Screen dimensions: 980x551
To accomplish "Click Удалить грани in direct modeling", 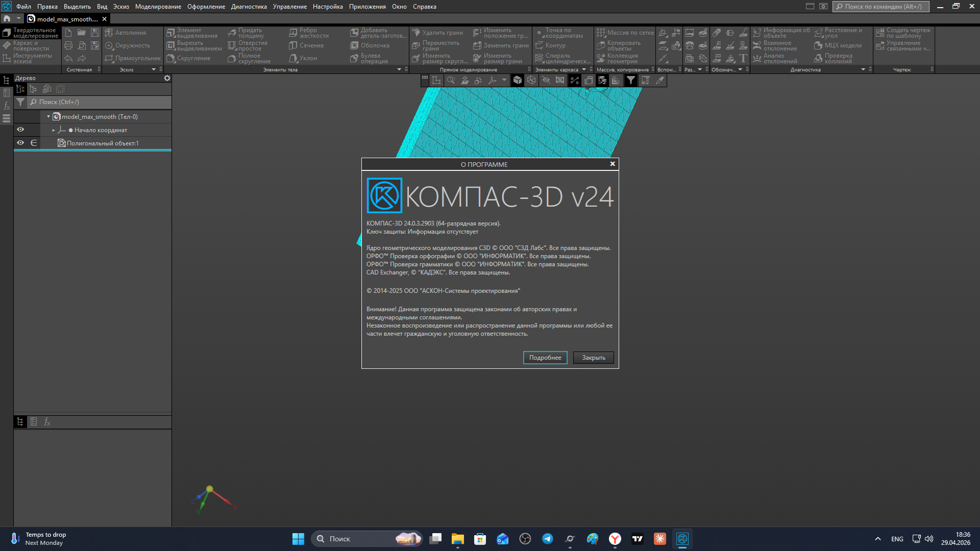I will coord(437,33).
